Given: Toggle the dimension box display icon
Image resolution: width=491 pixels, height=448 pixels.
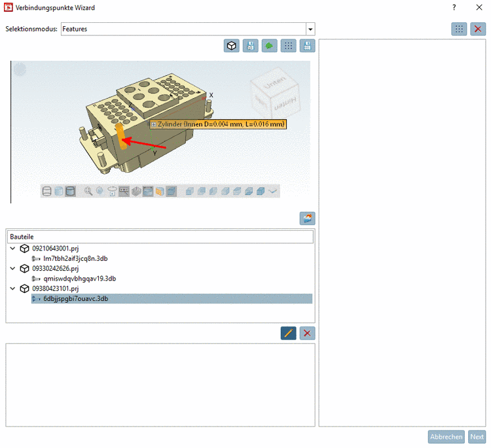Looking at the screenshot, I should [148, 191].
